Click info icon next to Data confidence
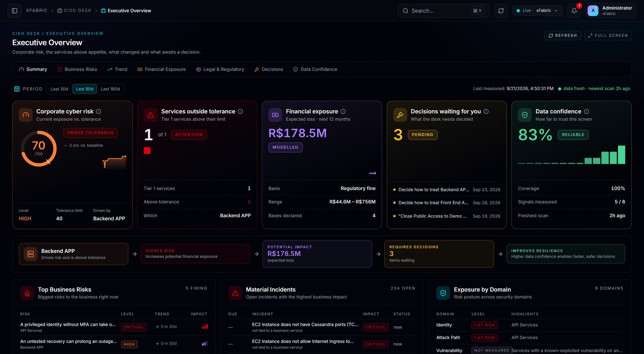Screen dimensions: 644x354 [x=586, y=111]
